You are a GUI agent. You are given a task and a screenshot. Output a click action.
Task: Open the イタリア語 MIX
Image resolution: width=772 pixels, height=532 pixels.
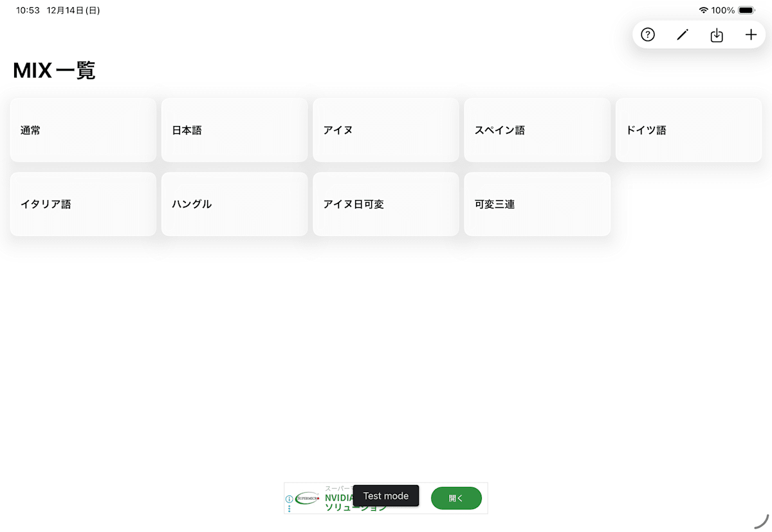(83, 204)
